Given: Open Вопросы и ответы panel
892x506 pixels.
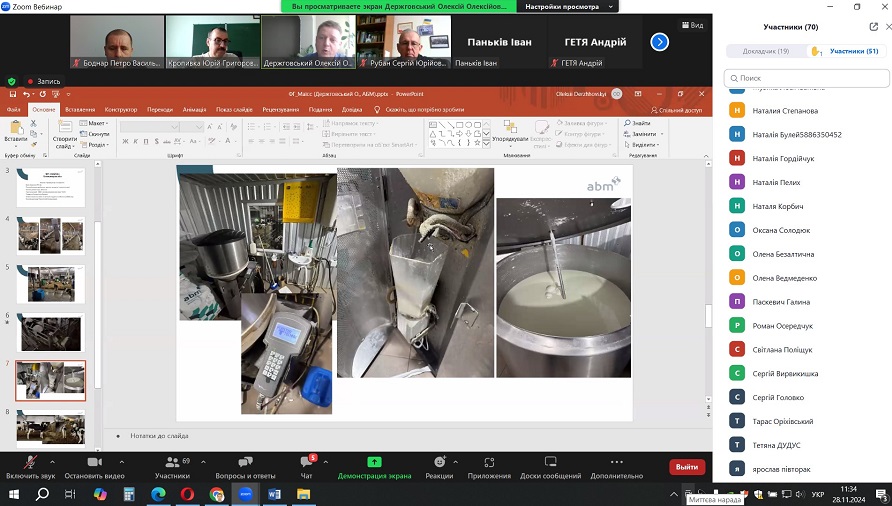Looking at the screenshot, I should click(245, 466).
